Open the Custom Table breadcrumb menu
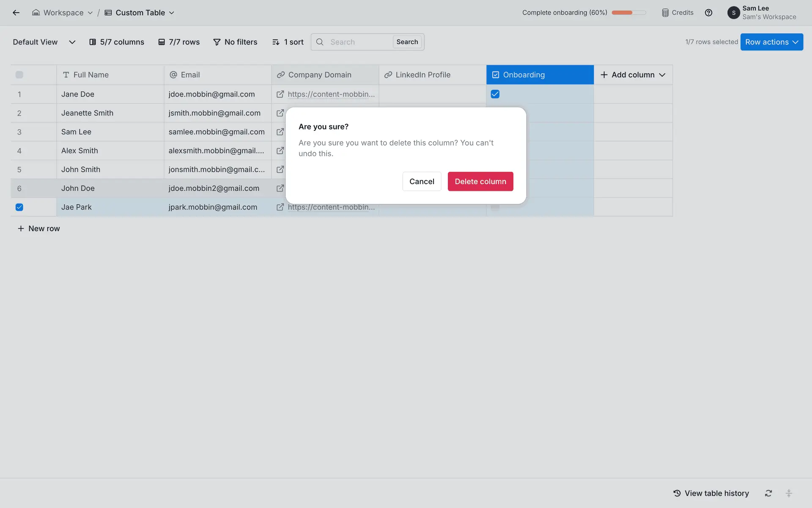 (x=140, y=13)
